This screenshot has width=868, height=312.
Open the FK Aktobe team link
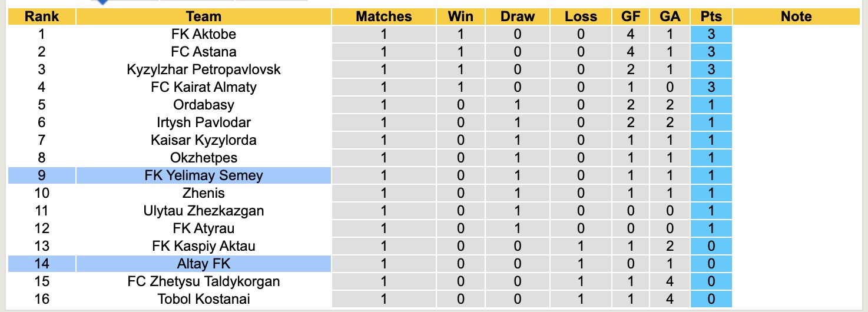[203, 34]
